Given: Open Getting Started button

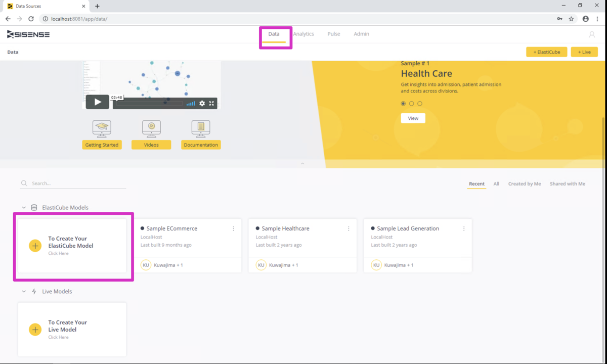Looking at the screenshot, I should tap(102, 145).
